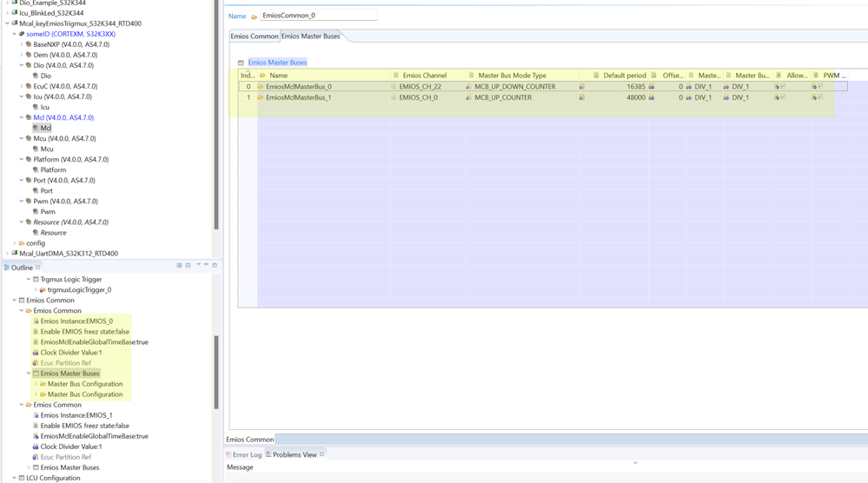Select the Emios Master Buses editor tab
The height and width of the screenshot is (483, 868).
click(311, 36)
